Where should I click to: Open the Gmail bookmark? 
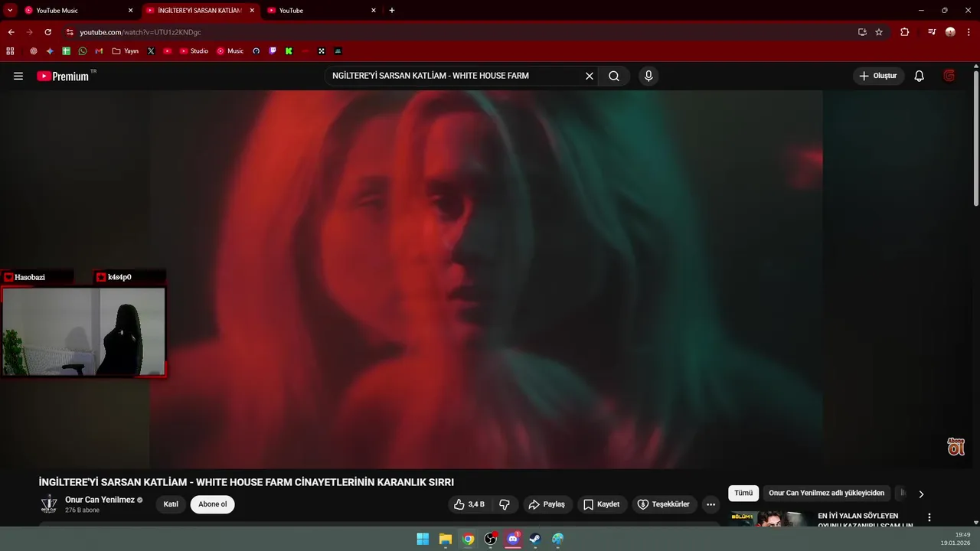[x=99, y=51]
